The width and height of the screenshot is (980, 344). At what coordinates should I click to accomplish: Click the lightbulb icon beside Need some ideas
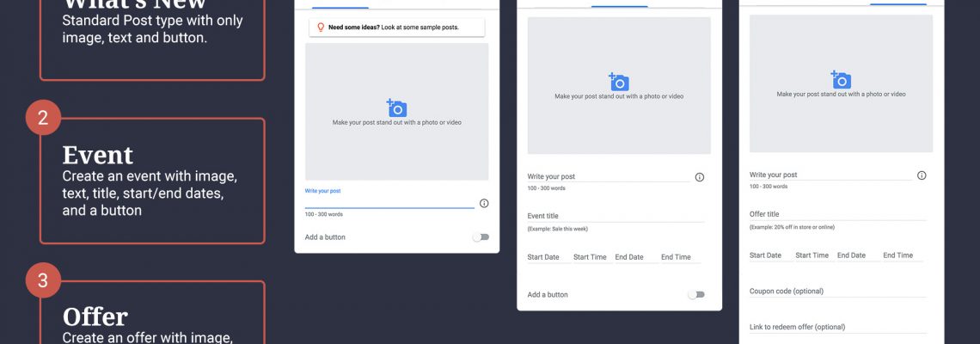click(x=321, y=28)
